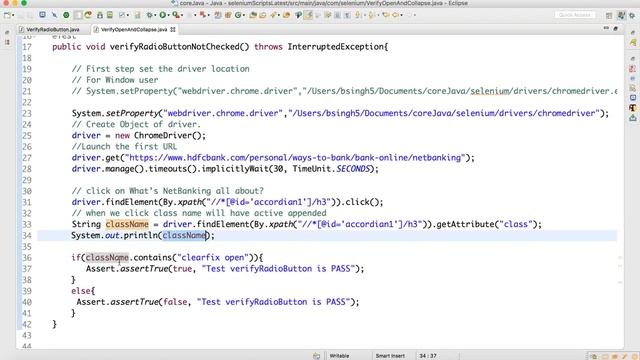This screenshot has width=640, height=360.
Task: Minimize the editor area
Action: pyautogui.click(x=606, y=28)
